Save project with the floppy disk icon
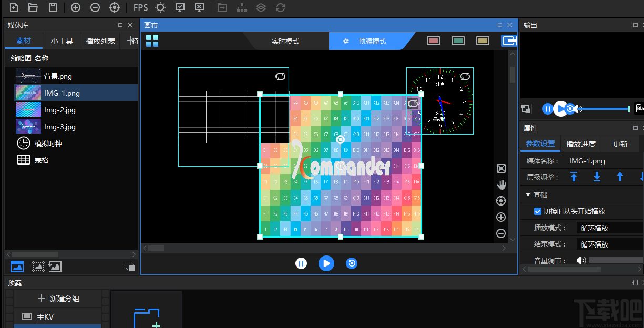The height and width of the screenshot is (328, 644). 53,7
